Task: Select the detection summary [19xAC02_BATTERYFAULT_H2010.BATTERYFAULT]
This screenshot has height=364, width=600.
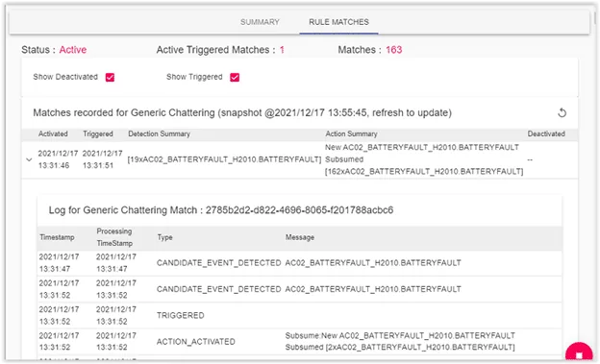Action: click(224, 159)
